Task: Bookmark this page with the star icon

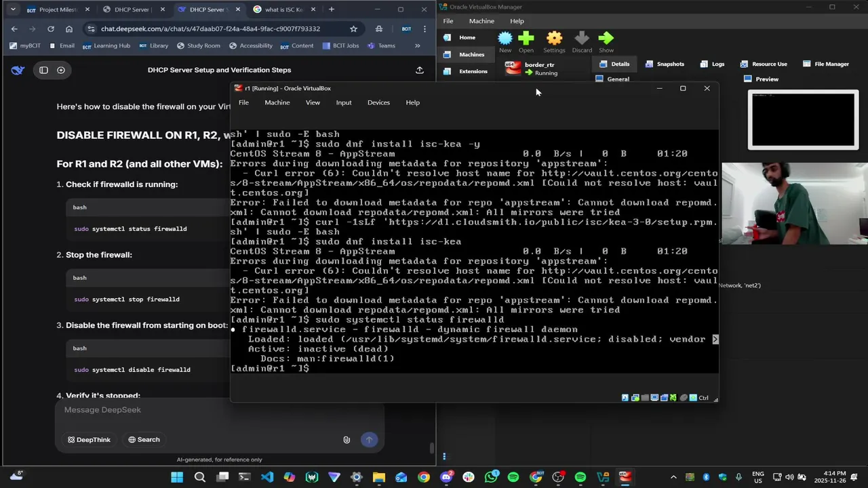Action: pyautogui.click(x=353, y=29)
